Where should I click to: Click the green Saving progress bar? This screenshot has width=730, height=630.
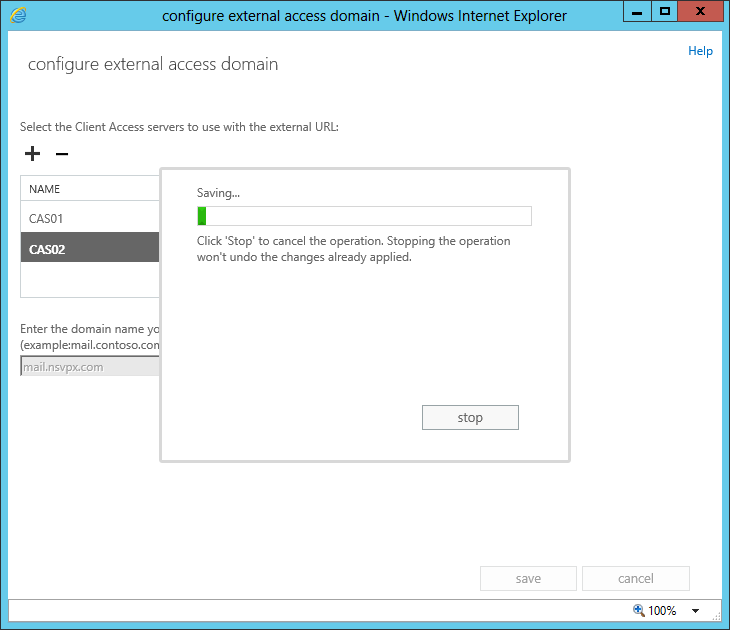click(x=364, y=216)
